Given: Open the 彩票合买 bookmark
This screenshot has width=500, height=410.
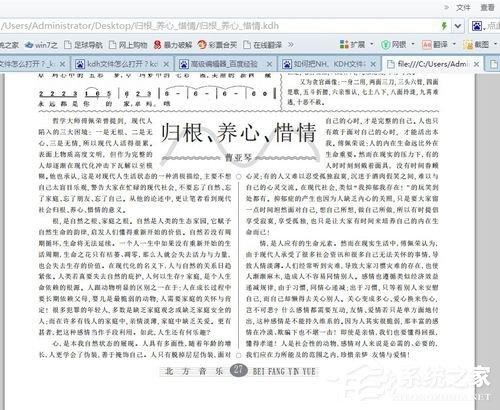Looking at the screenshot, I should [217, 45].
